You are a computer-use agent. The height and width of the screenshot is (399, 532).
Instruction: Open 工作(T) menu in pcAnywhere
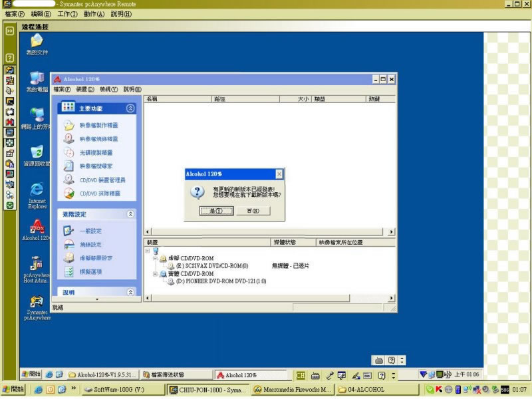point(67,14)
